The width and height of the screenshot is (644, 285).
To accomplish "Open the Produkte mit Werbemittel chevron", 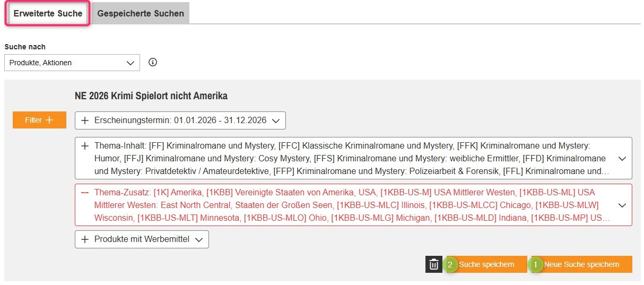I will (x=199, y=239).
